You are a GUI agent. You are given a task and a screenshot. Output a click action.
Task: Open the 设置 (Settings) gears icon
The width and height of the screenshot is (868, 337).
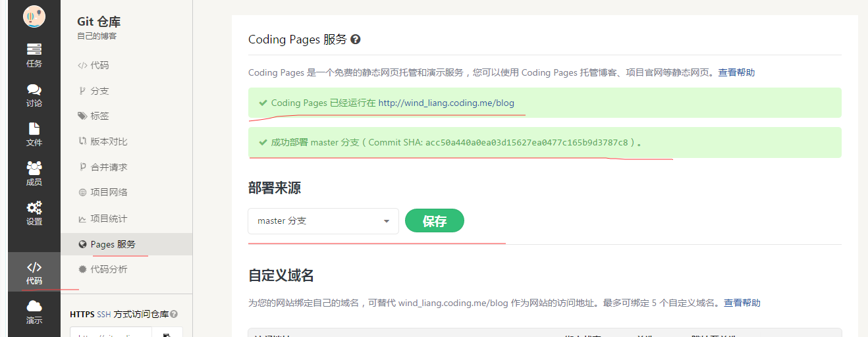click(34, 213)
